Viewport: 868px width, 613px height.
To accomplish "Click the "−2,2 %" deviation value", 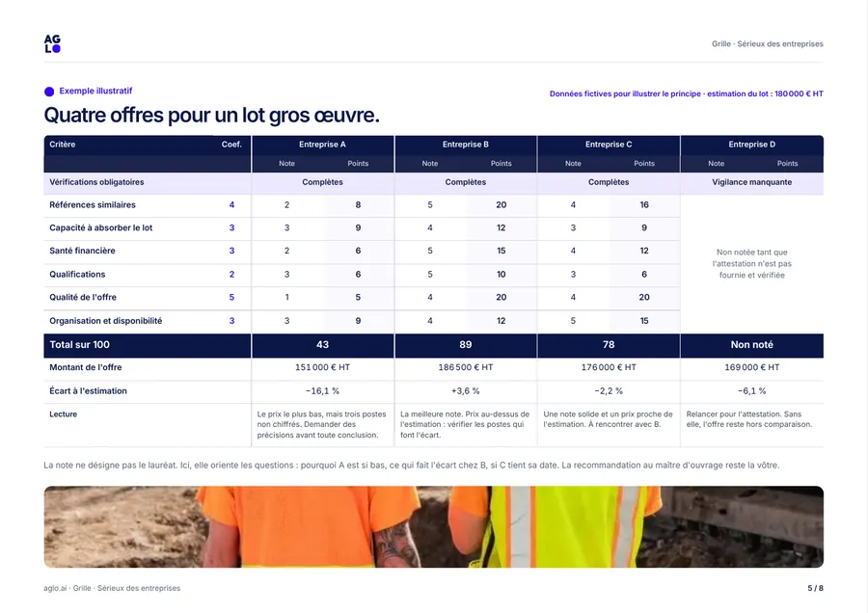I will [x=609, y=390].
